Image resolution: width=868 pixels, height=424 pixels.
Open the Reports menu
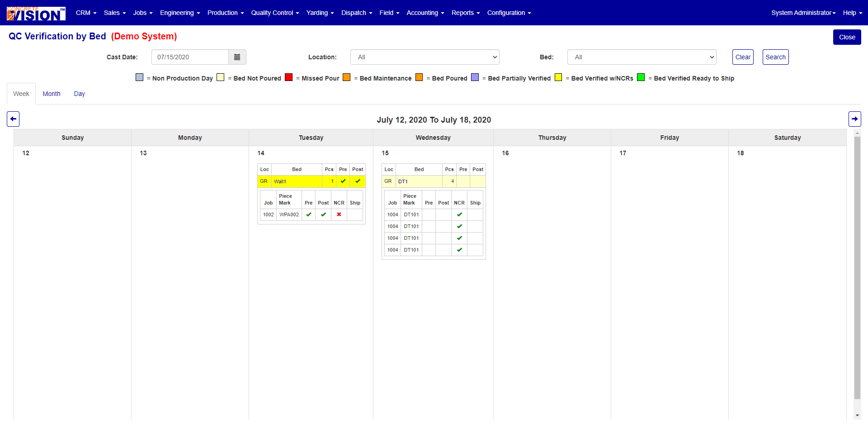pos(466,13)
